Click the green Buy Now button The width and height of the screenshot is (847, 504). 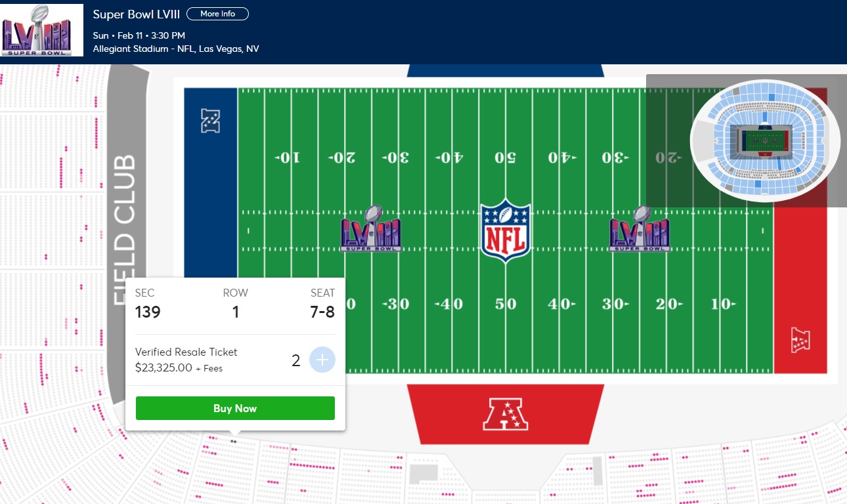[235, 408]
